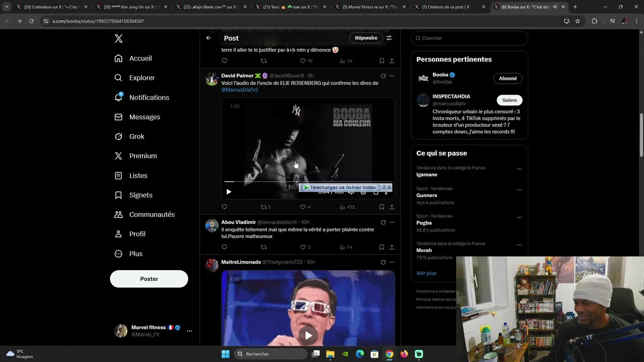The width and height of the screenshot is (644, 362).
Task: Open reply filter settings icon next to Répondre
Action: click(x=389, y=38)
